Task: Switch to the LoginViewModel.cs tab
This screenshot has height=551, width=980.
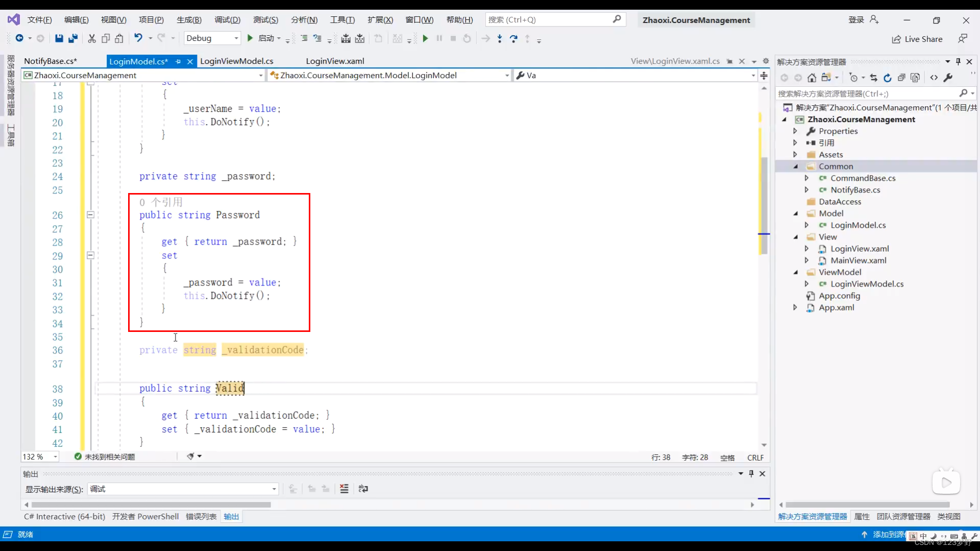Action: tap(237, 61)
